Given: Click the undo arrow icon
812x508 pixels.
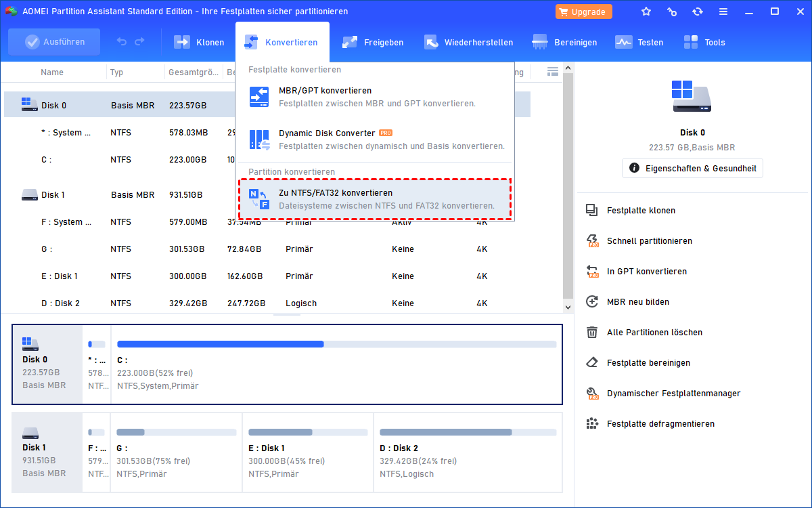Looking at the screenshot, I should tap(122, 42).
